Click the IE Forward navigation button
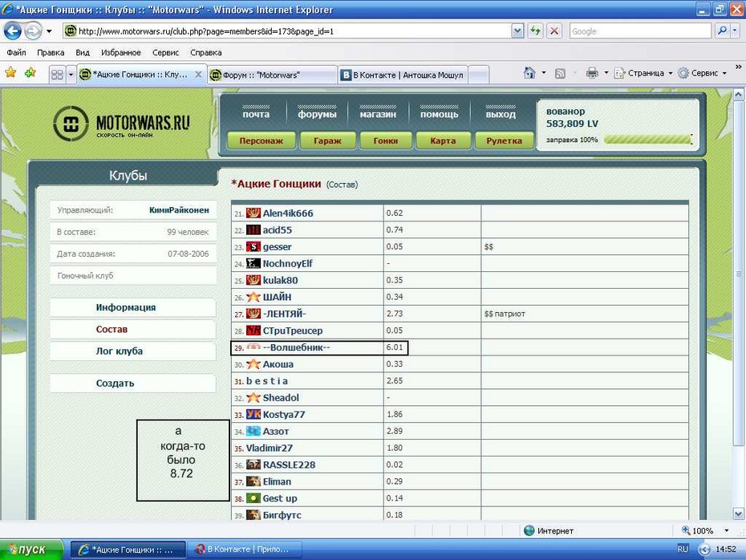 pyautogui.click(x=33, y=31)
